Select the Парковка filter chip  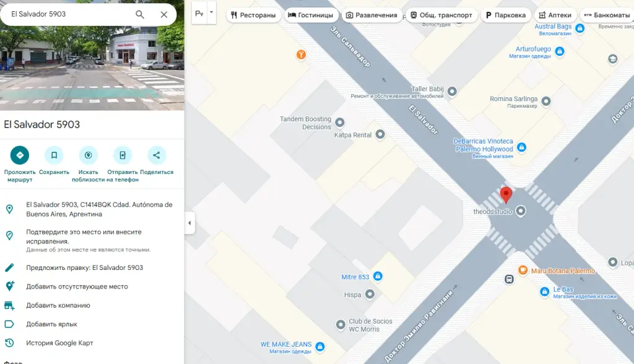pyautogui.click(x=506, y=15)
